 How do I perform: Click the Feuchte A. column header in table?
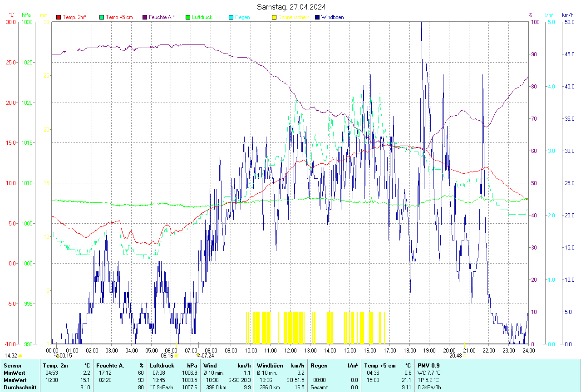pyautogui.click(x=110, y=366)
